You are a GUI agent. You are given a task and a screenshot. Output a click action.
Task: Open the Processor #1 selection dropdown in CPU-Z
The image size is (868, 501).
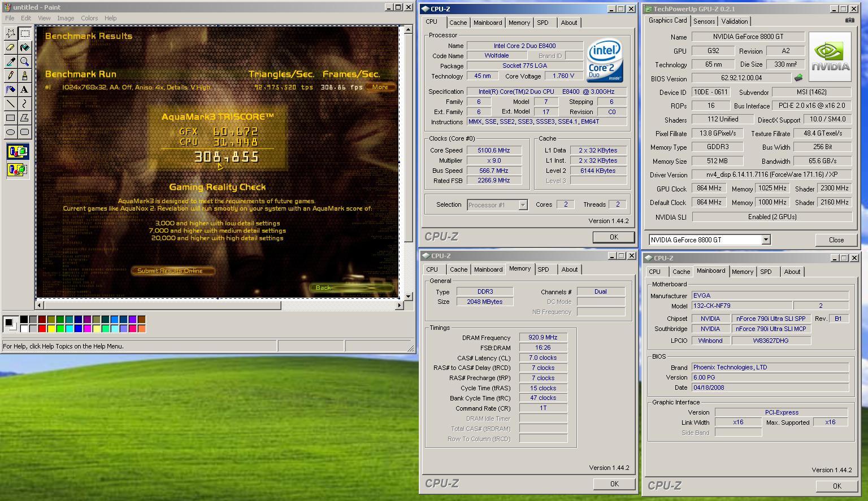click(523, 205)
